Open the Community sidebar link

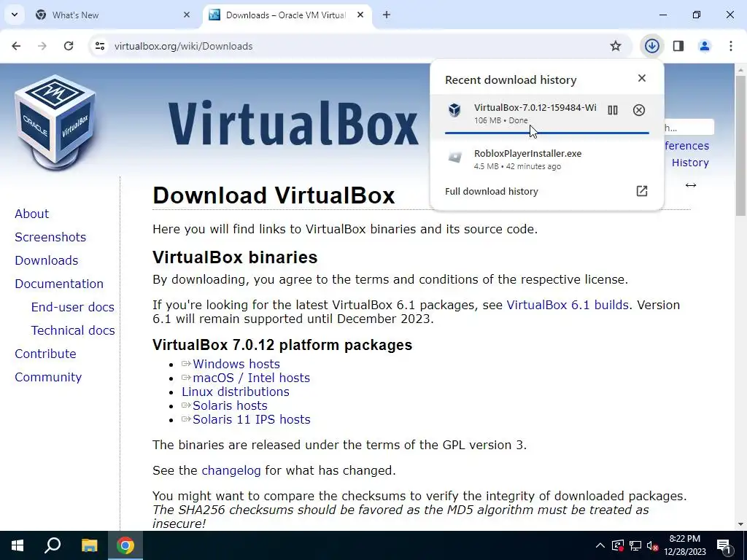(x=48, y=377)
